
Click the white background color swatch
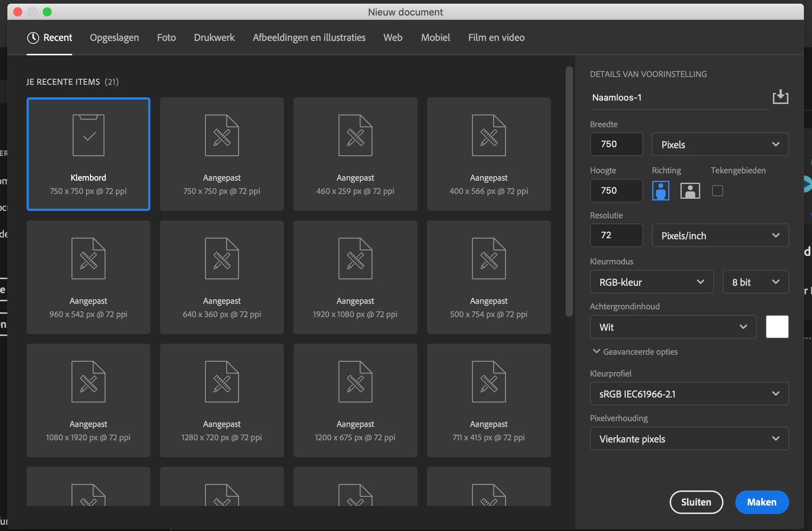click(x=777, y=327)
